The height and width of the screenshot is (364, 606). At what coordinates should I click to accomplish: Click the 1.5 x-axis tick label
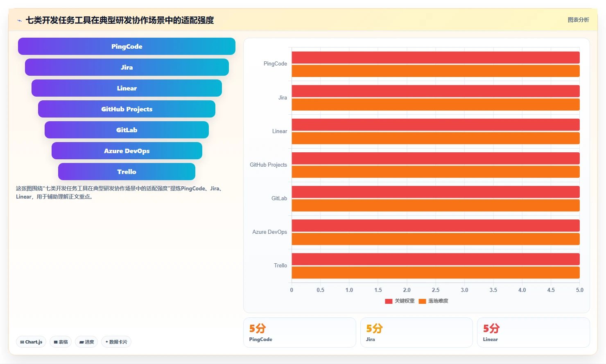[378, 290]
